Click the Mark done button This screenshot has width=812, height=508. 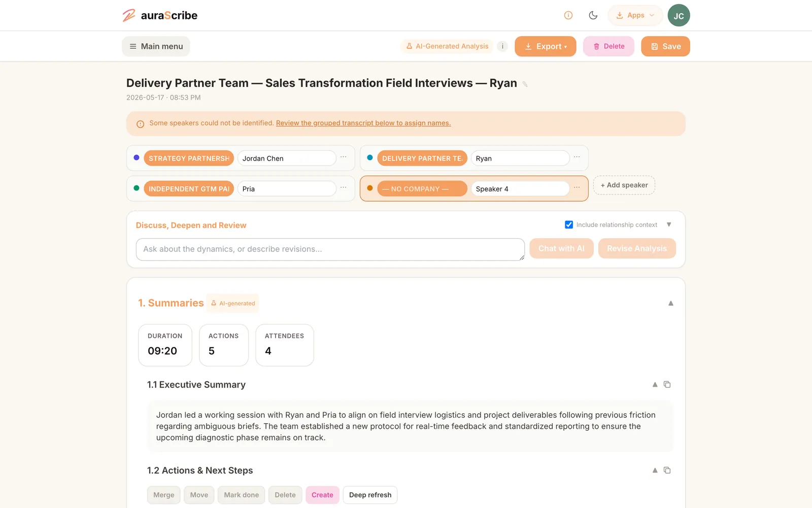point(241,495)
